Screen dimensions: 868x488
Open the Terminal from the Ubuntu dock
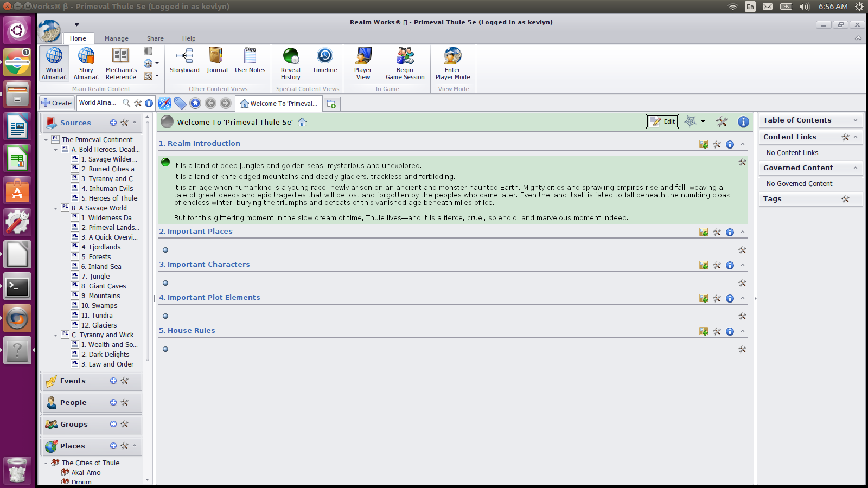tap(17, 286)
